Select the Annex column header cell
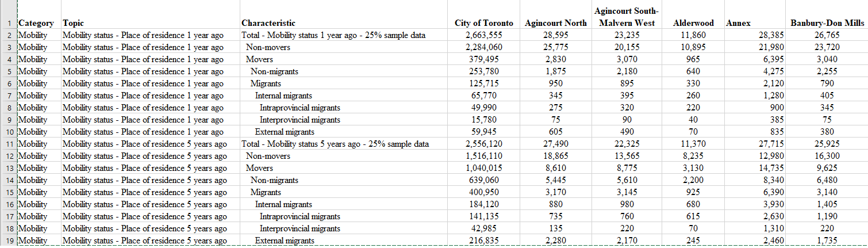Viewport: 868px width, 248px height. [755, 15]
